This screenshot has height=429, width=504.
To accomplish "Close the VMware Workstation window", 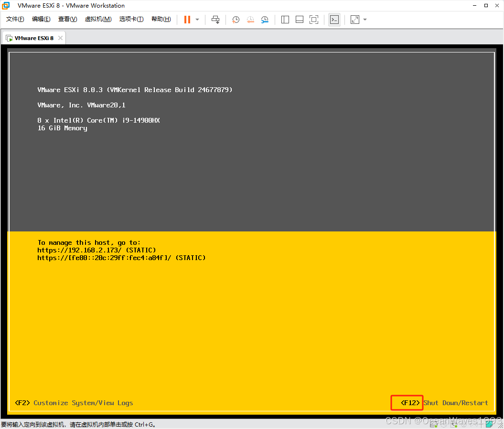I will tap(497, 5).
